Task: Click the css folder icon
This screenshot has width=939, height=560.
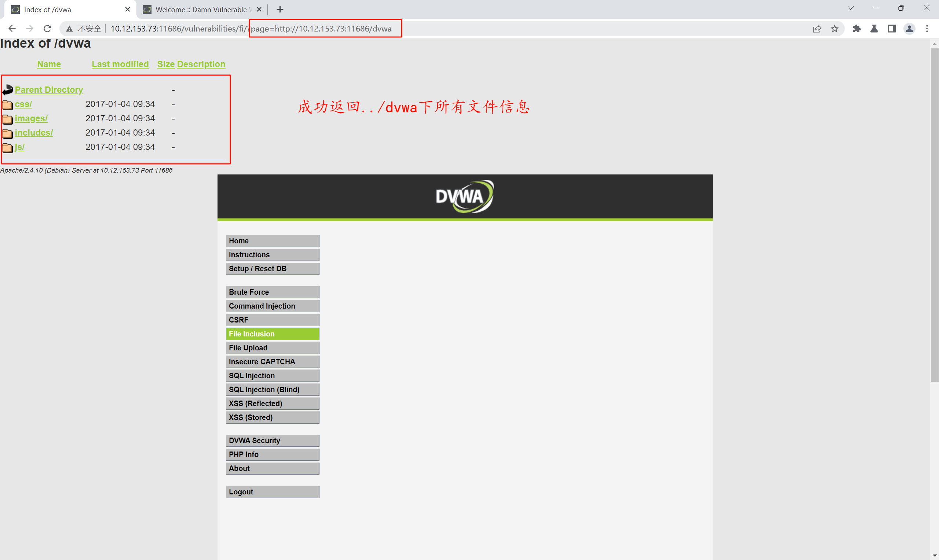Action: tap(7, 104)
